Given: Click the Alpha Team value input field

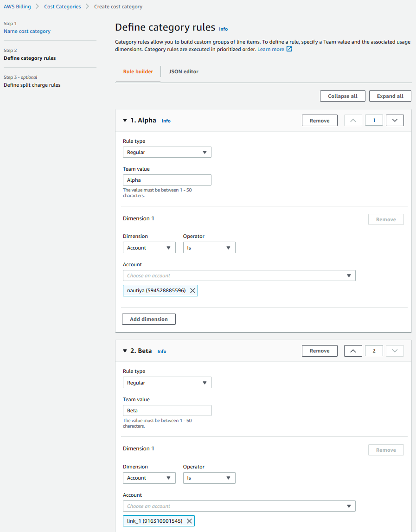Looking at the screenshot, I should 167,180.
